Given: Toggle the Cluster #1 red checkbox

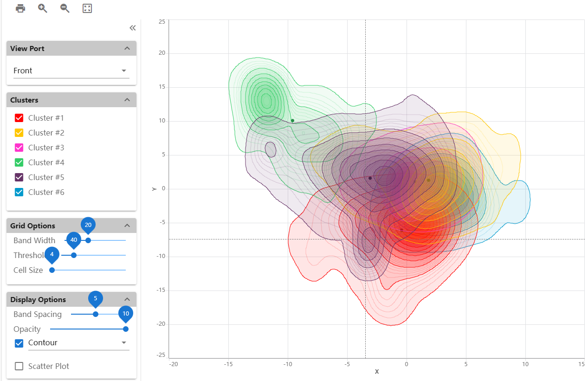Looking at the screenshot, I should (19, 118).
